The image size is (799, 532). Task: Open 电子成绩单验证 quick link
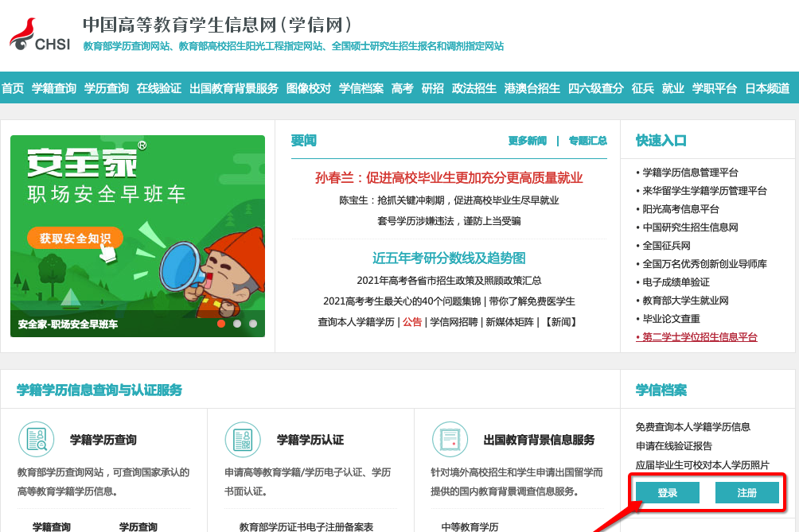(676, 282)
